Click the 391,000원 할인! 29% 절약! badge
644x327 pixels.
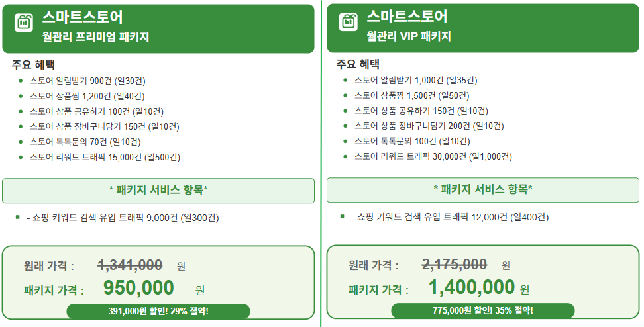click(x=158, y=311)
